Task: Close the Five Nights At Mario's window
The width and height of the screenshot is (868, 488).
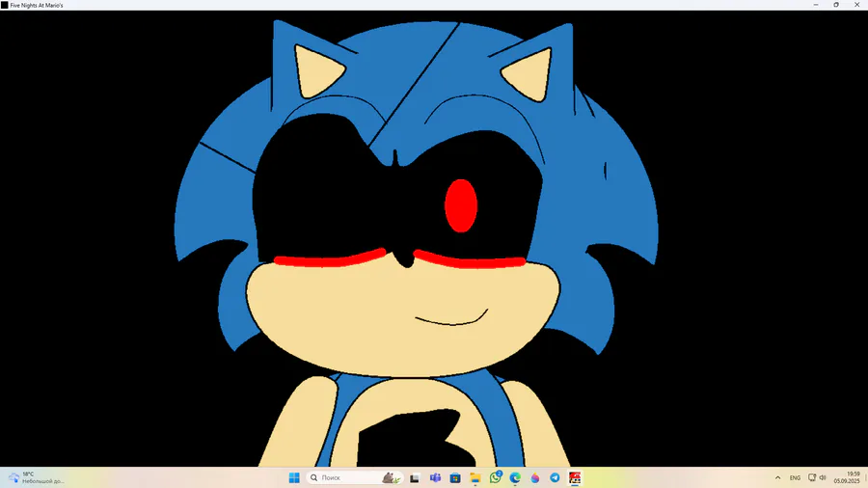Action: 857,5
